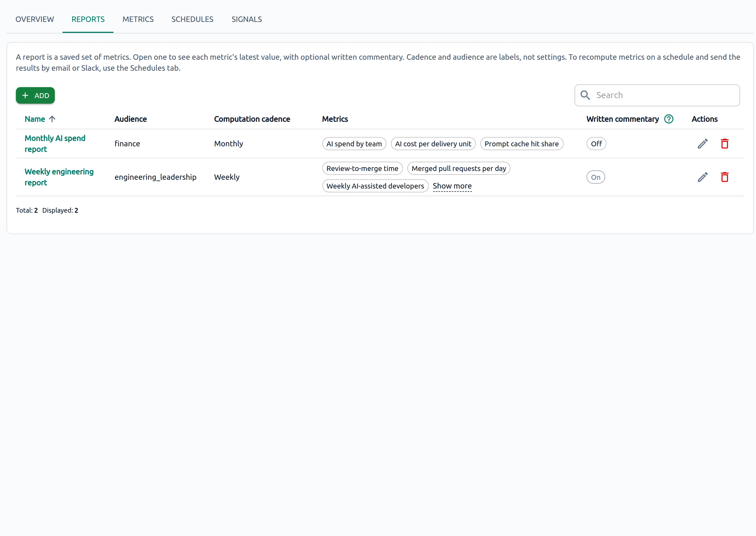Sort by Name using the arrow icon
The height and width of the screenshot is (536, 756).
(52, 119)
